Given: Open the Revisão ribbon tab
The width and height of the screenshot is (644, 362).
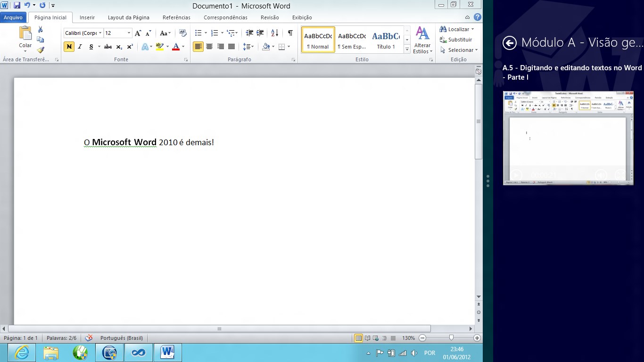Looking at the screenshot, I should point(270,17).
